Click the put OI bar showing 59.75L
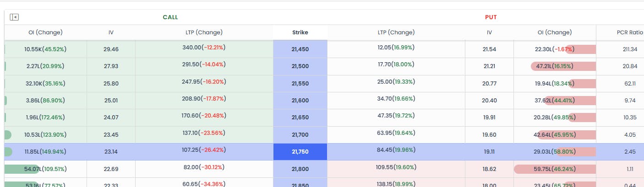 click(554, 169)
